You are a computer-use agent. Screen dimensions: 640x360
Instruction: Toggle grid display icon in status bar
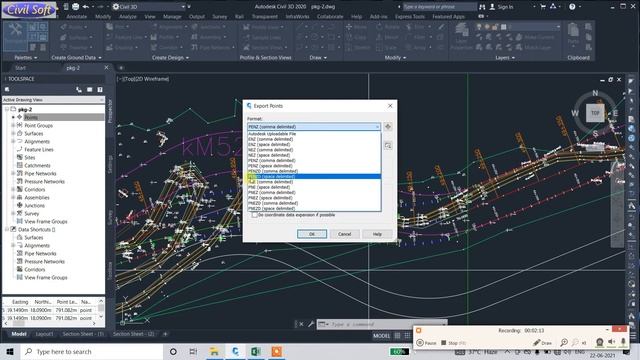pyautogui.click(x=398, y=336)
